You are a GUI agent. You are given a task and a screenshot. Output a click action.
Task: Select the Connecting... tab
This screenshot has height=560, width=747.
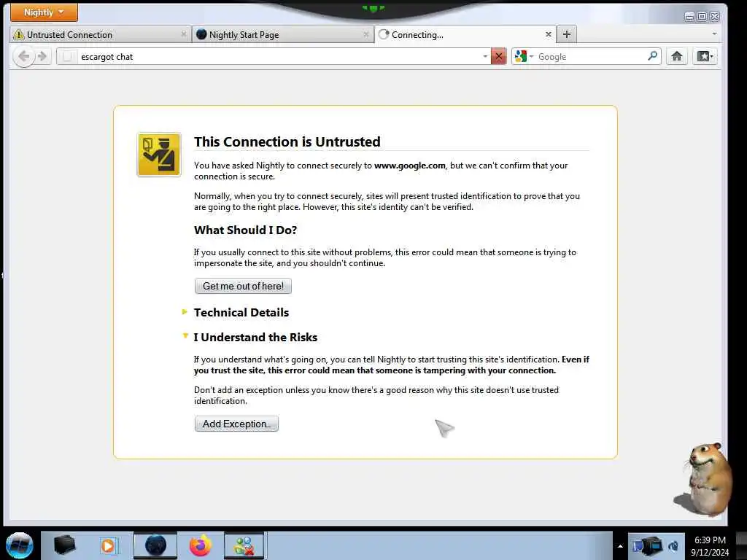(465, 35)
